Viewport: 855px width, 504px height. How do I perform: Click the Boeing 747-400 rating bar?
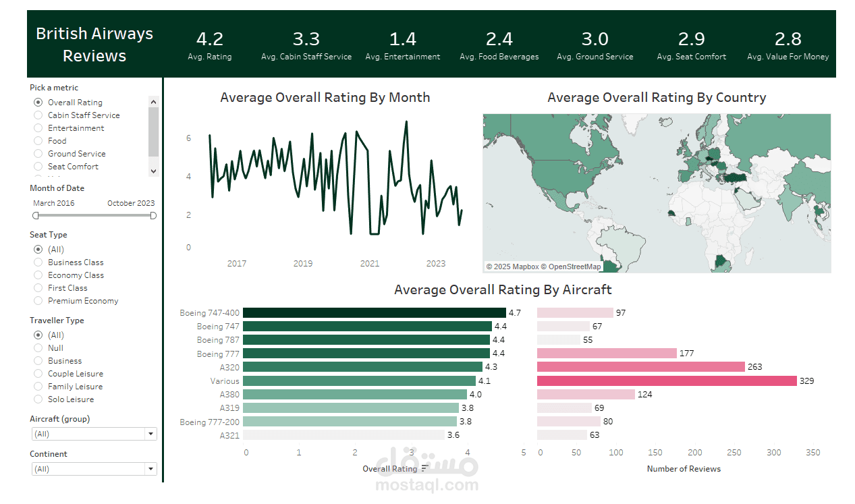click(x=375, y=313)
